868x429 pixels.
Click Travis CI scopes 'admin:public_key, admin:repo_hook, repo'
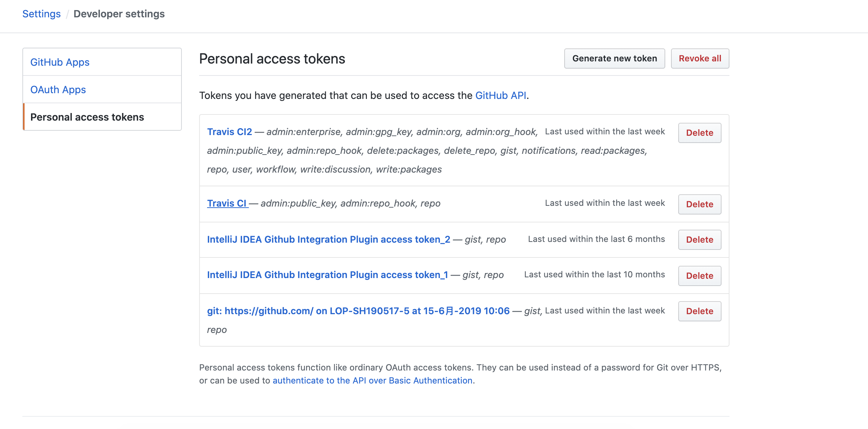tap(350, 203)
